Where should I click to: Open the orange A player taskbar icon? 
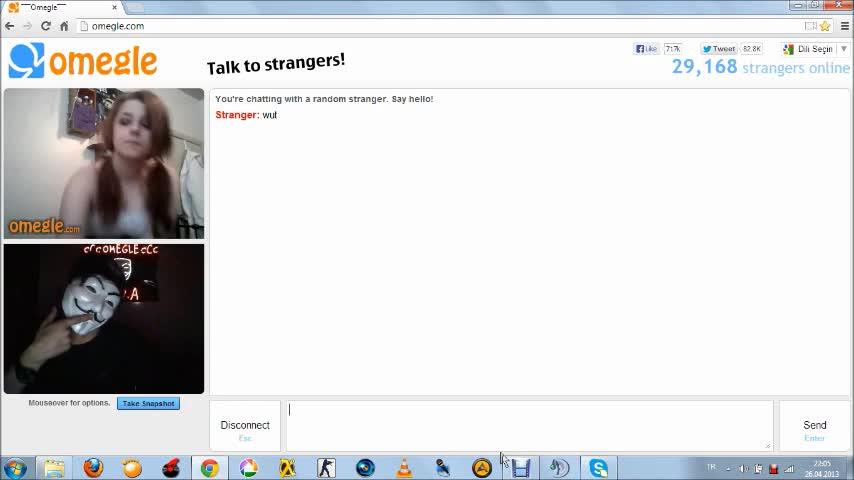tap(481, 468)
